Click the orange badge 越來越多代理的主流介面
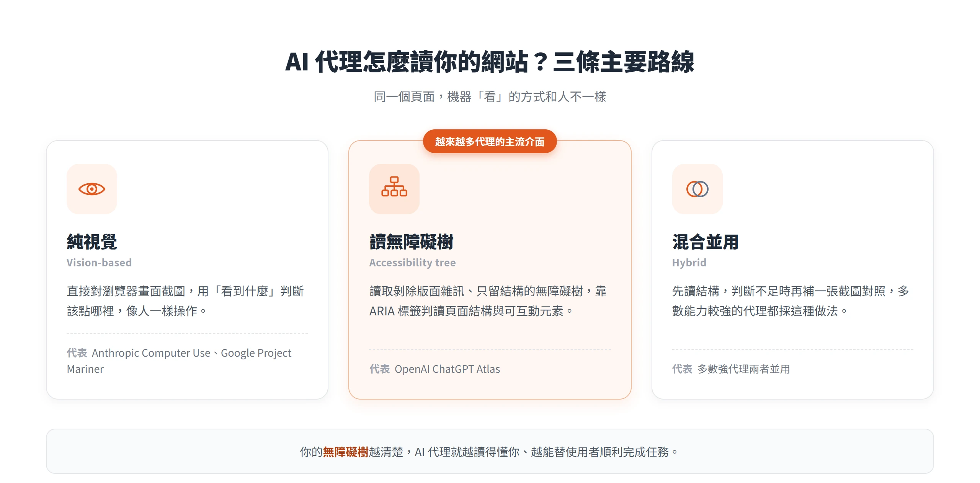Image resolution: width=980 pixels, height=483 pixels. (x=490, y=142)
